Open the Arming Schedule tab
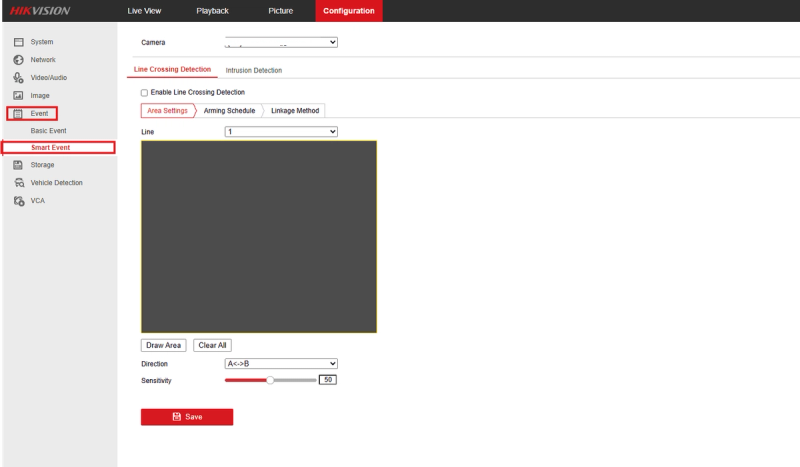This screenshot has width=800, height=467. (230, 111)
